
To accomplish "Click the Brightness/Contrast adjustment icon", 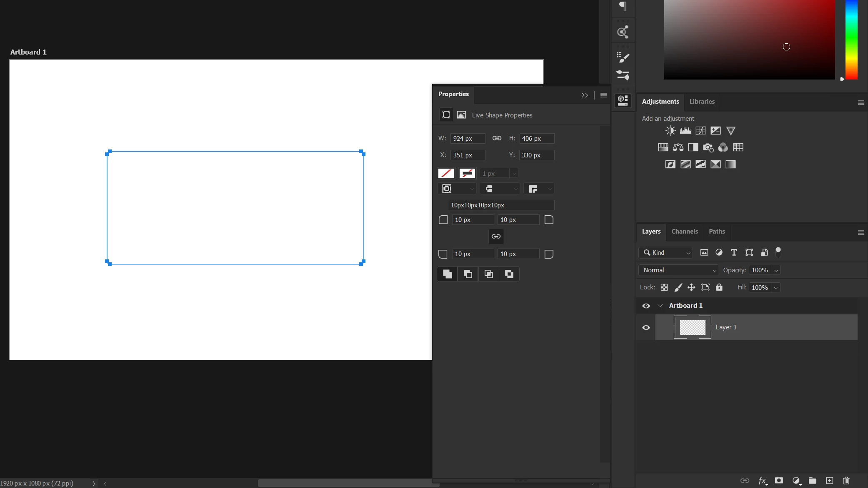I will 670,131.
